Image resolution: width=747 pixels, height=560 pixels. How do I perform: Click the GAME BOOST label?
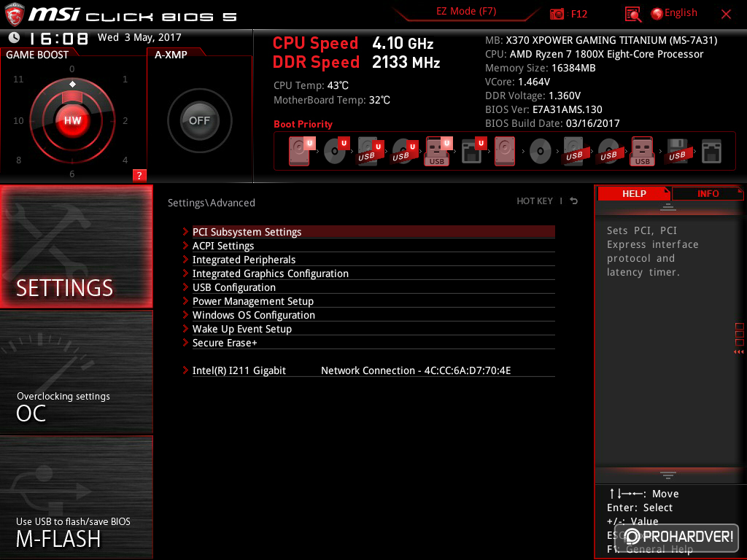(x=37, y=55)
